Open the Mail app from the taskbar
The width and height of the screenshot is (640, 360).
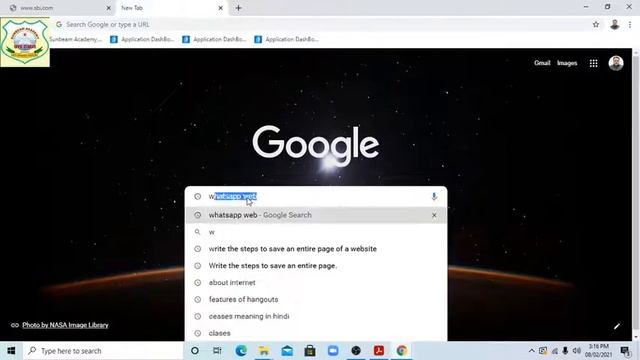pos(287,351)
